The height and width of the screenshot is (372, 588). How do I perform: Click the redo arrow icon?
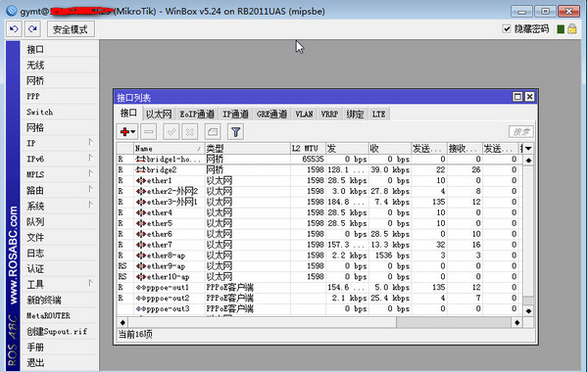click(32, 28)
